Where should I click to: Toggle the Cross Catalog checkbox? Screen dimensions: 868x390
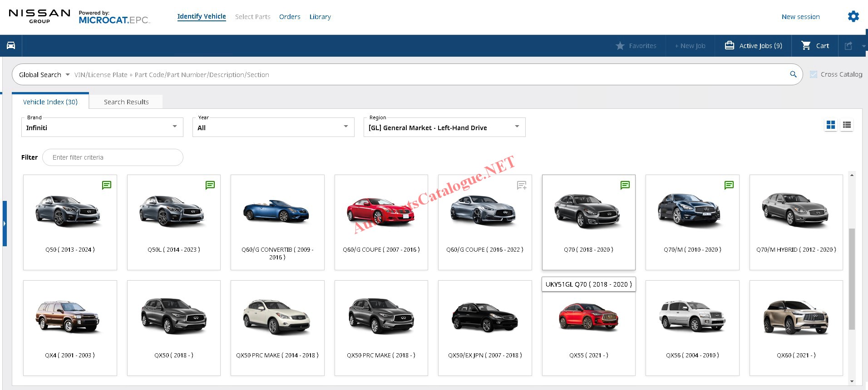point(814,74)
